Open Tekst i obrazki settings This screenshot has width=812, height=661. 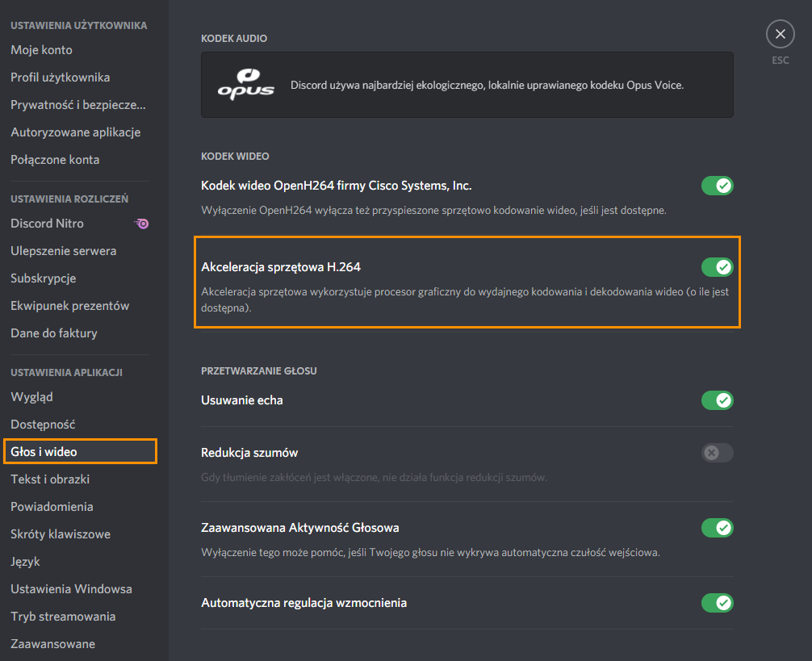(50, 479)
